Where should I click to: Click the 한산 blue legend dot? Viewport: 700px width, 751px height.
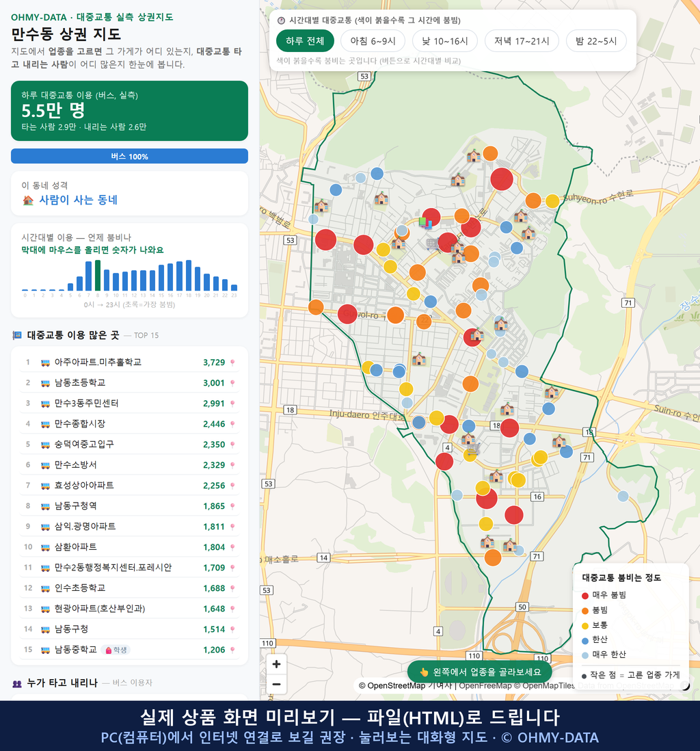coord(584,640)
